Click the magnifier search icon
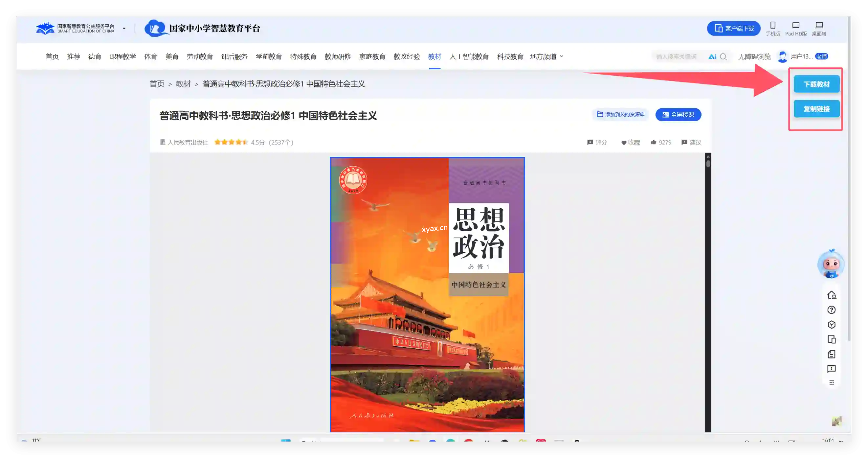 [723, 57]
